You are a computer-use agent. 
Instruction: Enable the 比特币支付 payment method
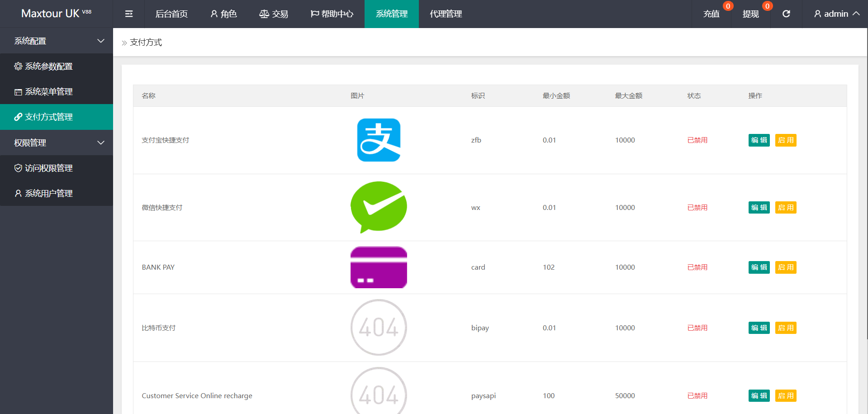pos(786,328)
